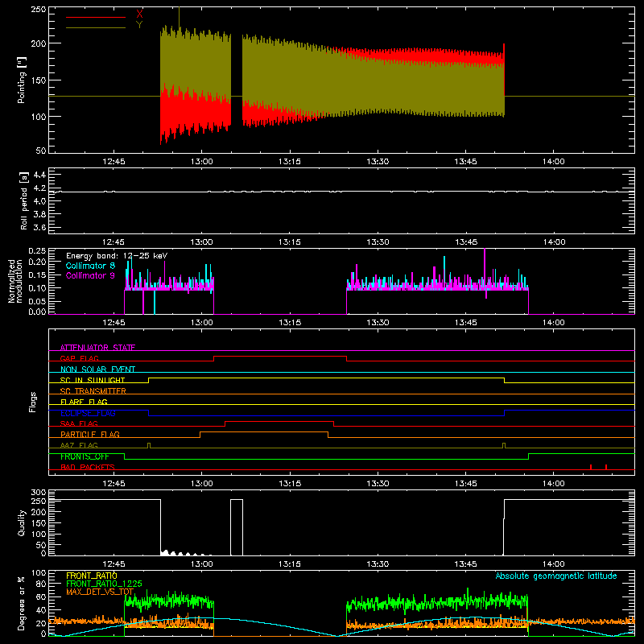
Task: Click the Normalized modulation axis title
Action: tap(14, 281)
